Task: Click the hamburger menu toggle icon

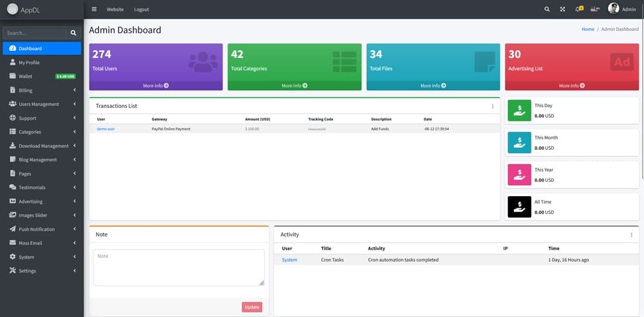Action: coord(94,10)
